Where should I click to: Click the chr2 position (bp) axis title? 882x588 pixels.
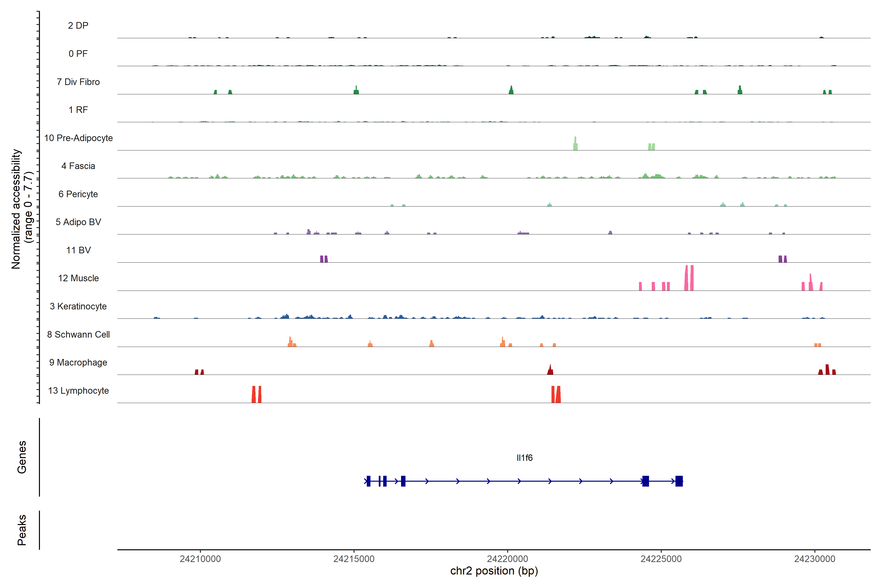494,571
